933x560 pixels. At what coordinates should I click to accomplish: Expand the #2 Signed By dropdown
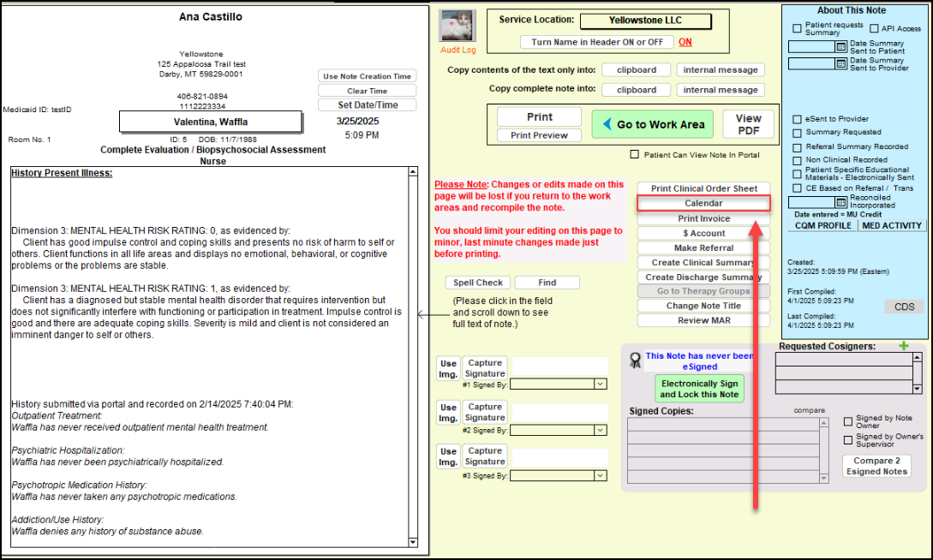600,430
